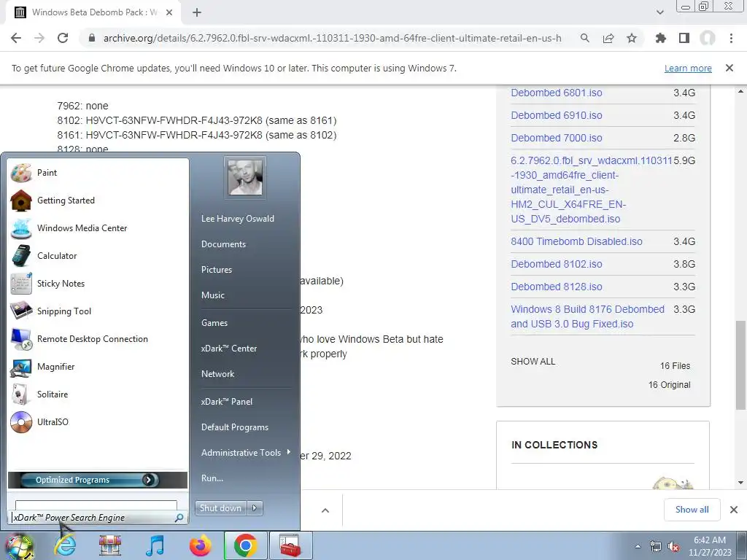
Task: Expand the download item chevron in the bar
Action: pyautogui.click(x=325, y=510)
